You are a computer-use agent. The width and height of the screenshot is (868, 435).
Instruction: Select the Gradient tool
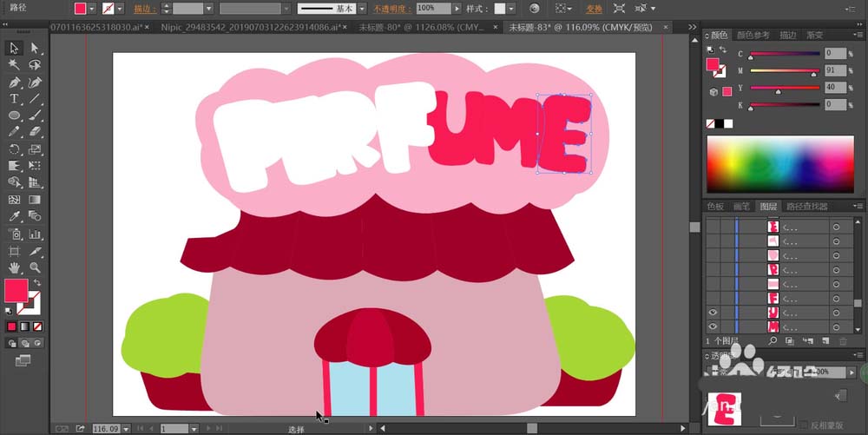tap(35, 199)
